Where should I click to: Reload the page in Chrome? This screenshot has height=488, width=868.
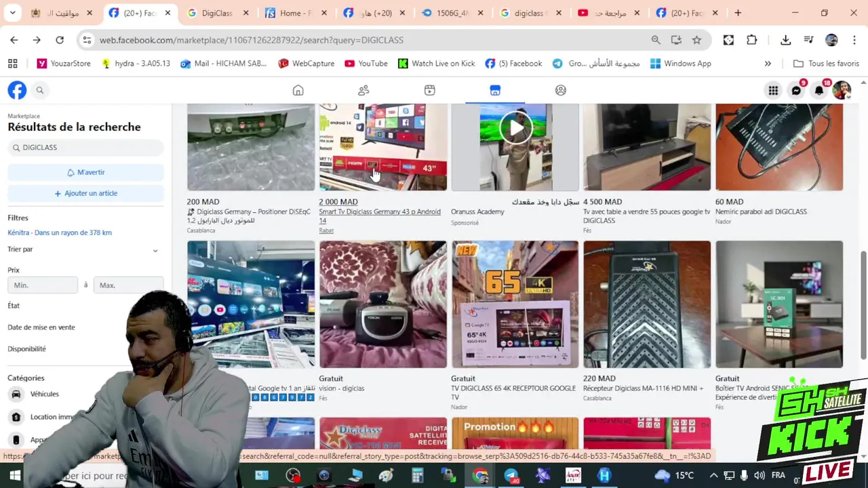pyautogui.click(x=60, y=40)
